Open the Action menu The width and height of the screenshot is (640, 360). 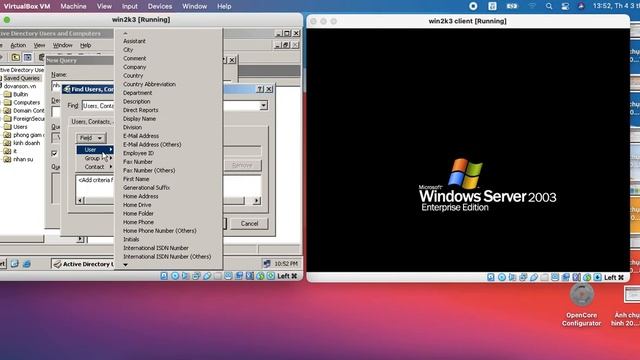point(18,45)
